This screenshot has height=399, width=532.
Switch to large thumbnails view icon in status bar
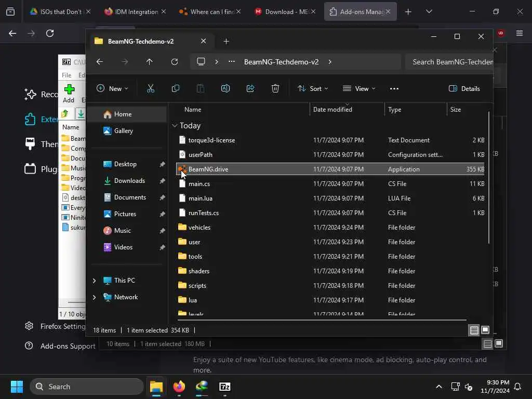click(x=485, y=330)
